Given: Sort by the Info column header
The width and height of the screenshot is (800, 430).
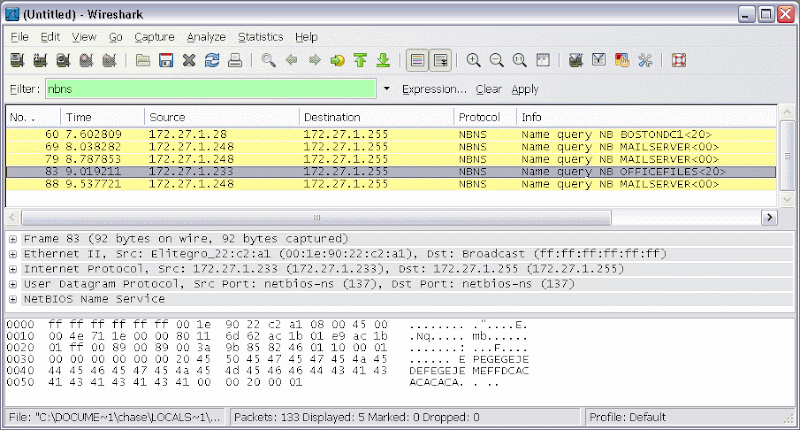Looking at the screenshot, I should (646, 117).
